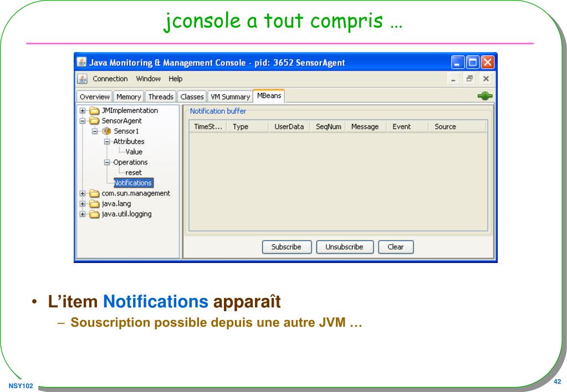Screen dimensions: 567x392
Task: Click the Unsubscribe button
Action: 344,247
